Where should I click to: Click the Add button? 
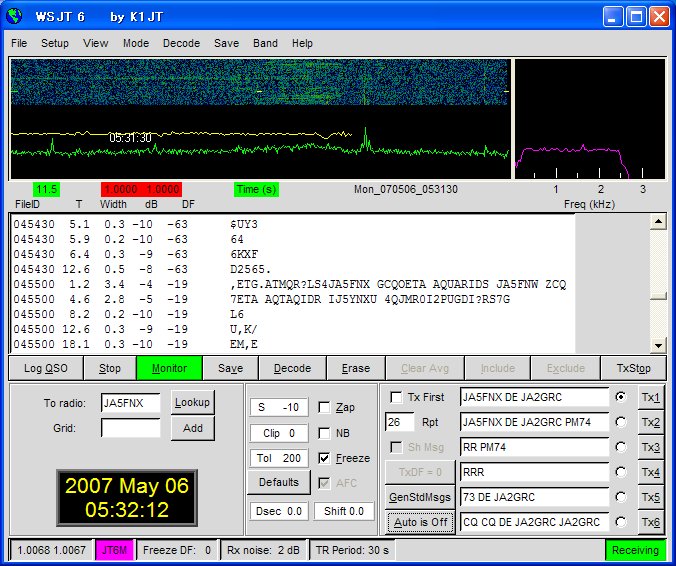(192, 428)
